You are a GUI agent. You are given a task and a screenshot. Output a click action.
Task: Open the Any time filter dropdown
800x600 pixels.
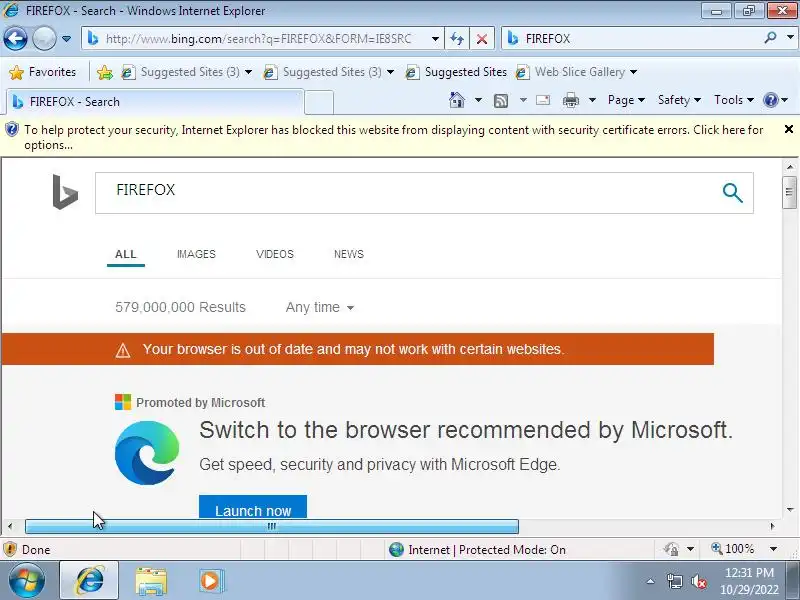coord(320,307)
